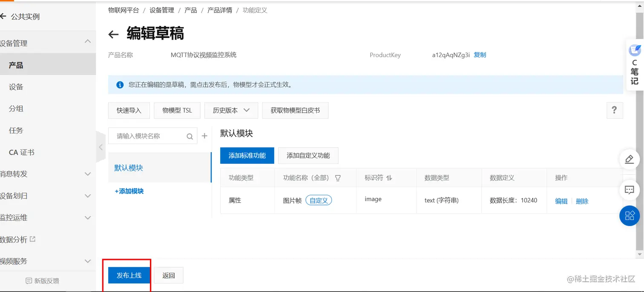Collapse the left sidebar handle
Viewport: 644px width, 292px height.
101,147
